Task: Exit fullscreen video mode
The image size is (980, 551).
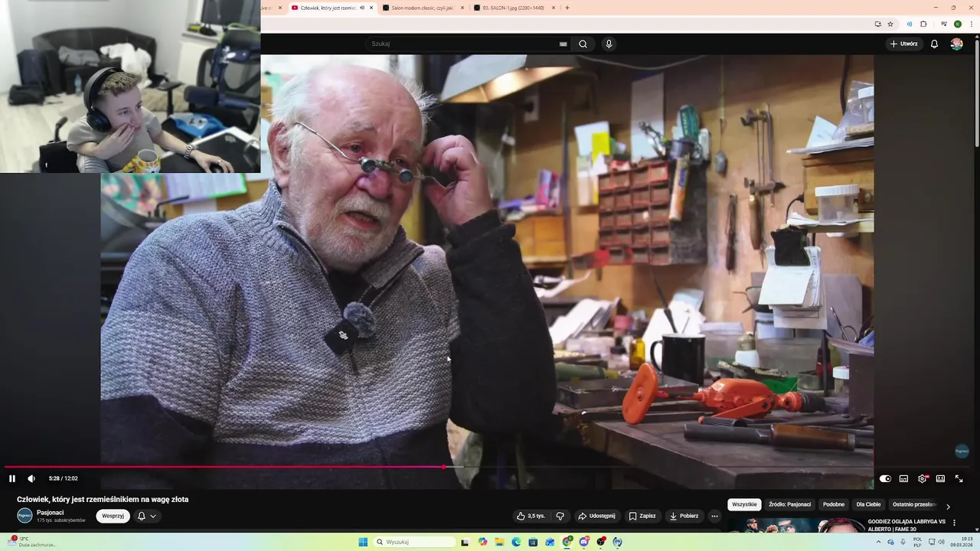Action: click(959, 478)
